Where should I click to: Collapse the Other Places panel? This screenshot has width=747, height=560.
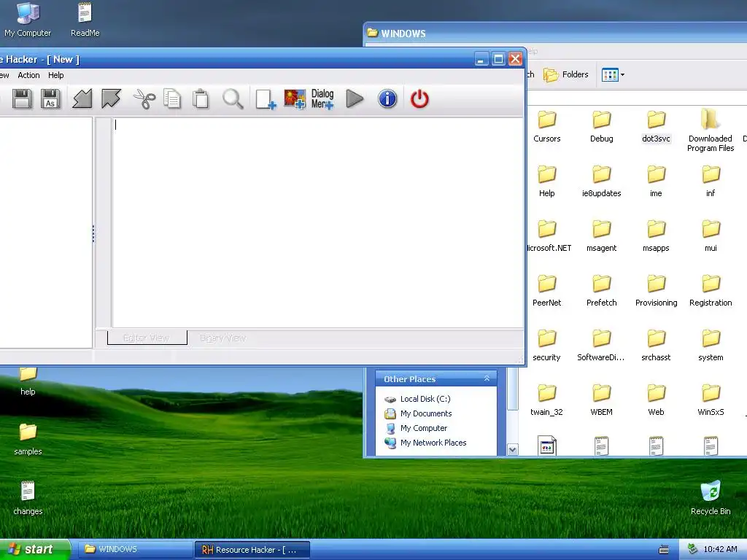(x=487, y=378)
